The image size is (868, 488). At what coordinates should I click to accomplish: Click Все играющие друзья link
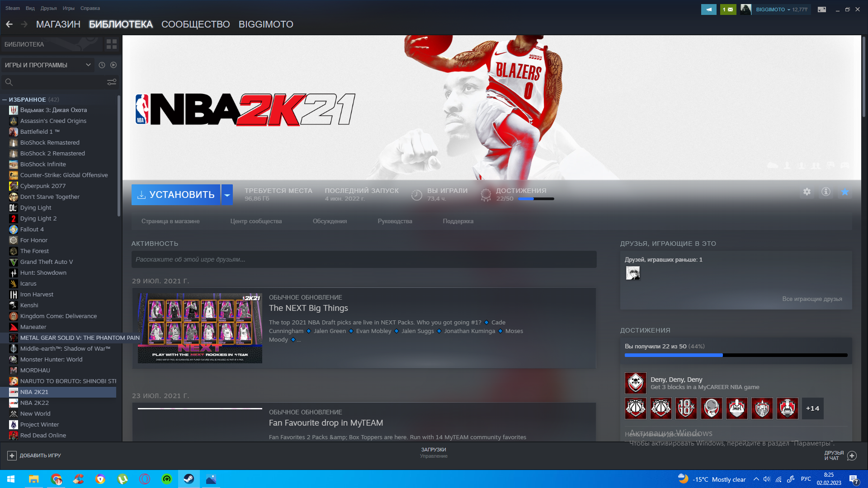[x=812, y=299]
